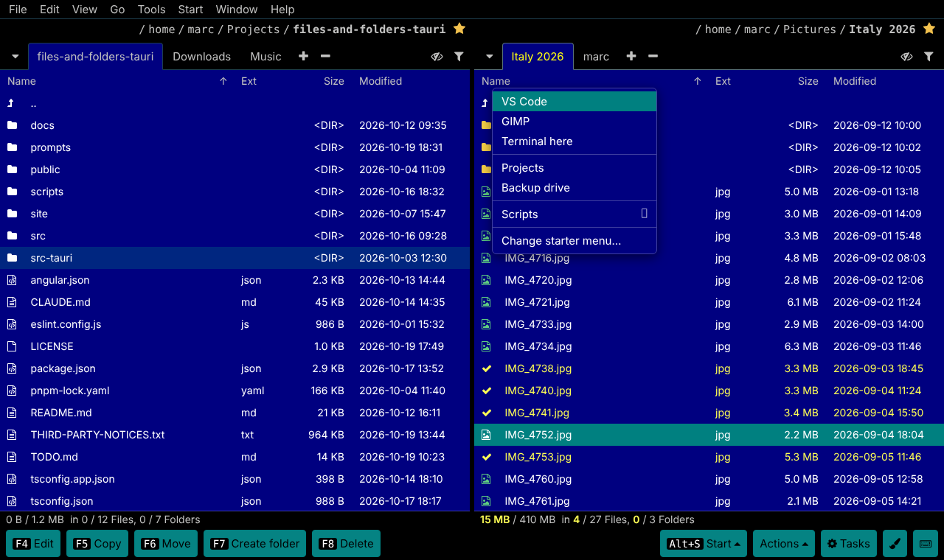Image resolution: width=944 pixels, height=560 pixels.
Task: Open the Tools menu
Action: (x=151, y=10)
